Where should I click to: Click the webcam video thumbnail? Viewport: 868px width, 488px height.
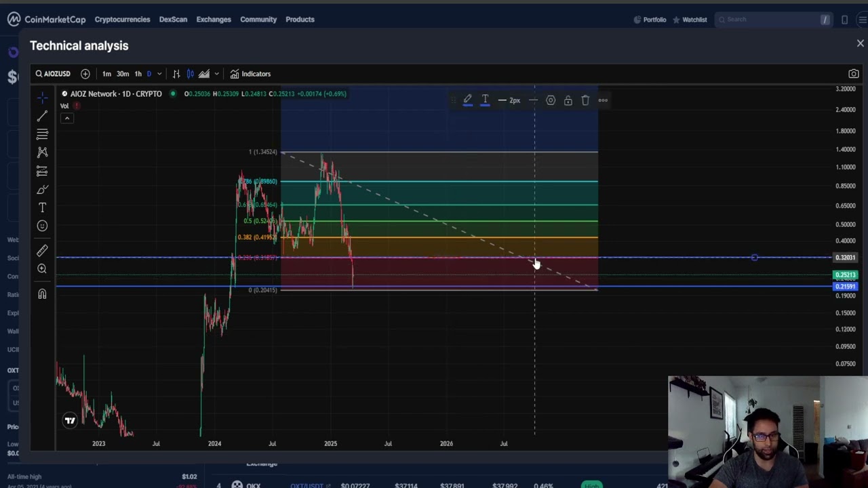click(768, 432)
